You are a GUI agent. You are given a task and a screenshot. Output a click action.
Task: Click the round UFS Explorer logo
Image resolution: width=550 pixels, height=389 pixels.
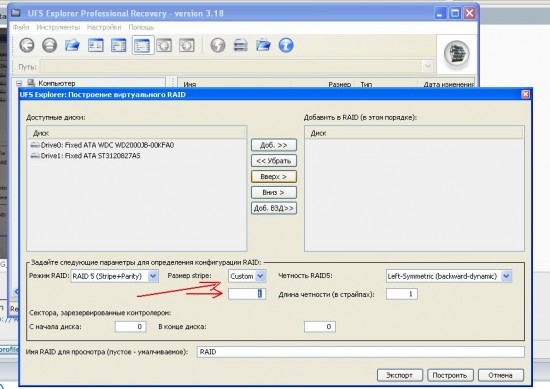click(x=457, y=54)
